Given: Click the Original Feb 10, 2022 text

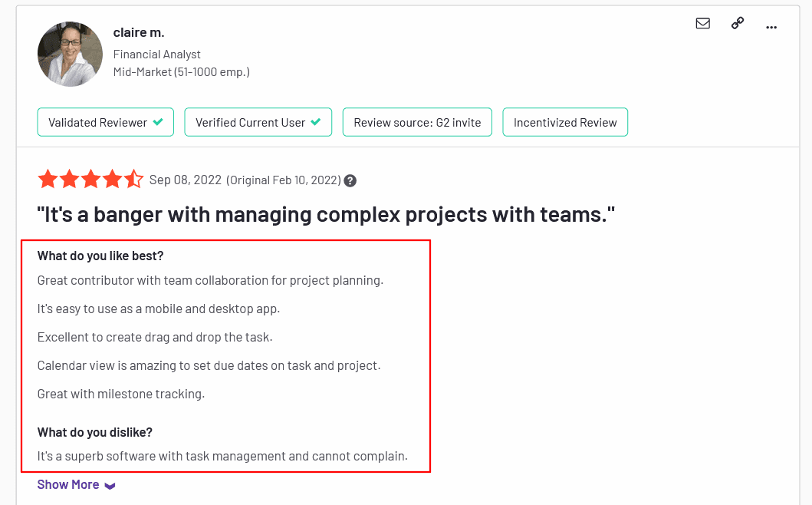Looking at the screenshot, I should [x=283, y=180].
